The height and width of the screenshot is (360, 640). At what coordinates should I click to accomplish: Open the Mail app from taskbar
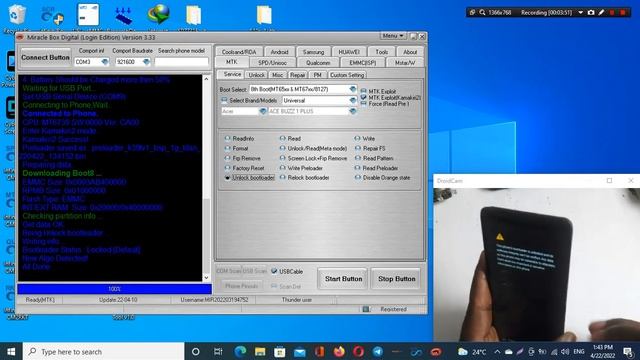(x=300, y=351)
